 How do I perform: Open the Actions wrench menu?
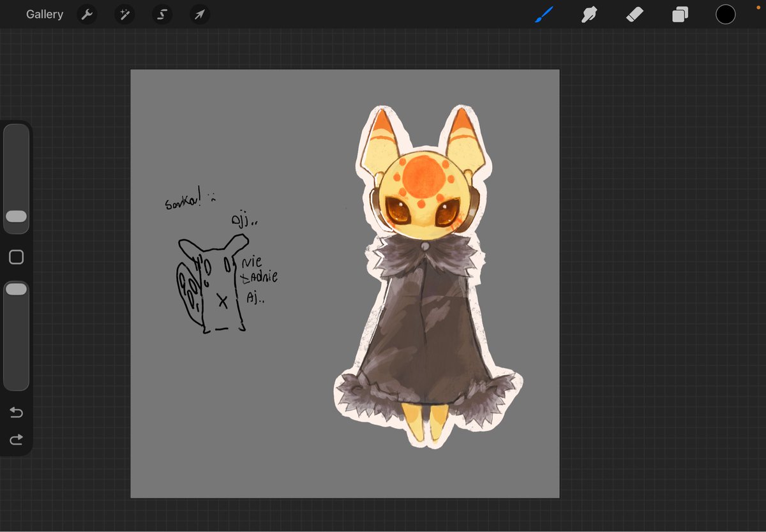[x=87, y=15]
